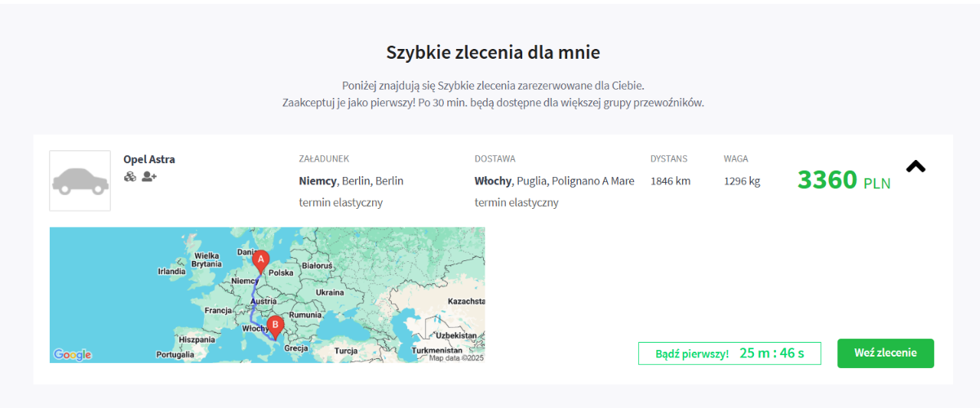Click the 1296 kg weight value
The height and width of the screenshot is (408, 980).
pyautogui.click(x=742, y=180)
